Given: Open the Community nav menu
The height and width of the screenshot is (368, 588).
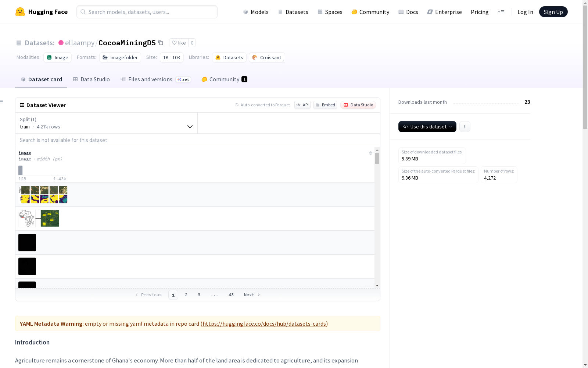Looking at the screenshot, I should click(x=370, y=12).
